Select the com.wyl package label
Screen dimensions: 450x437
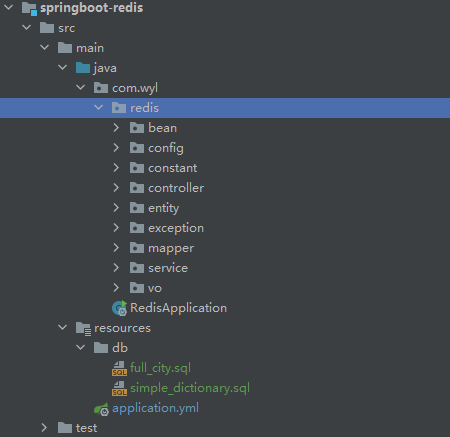pos(135,88)
